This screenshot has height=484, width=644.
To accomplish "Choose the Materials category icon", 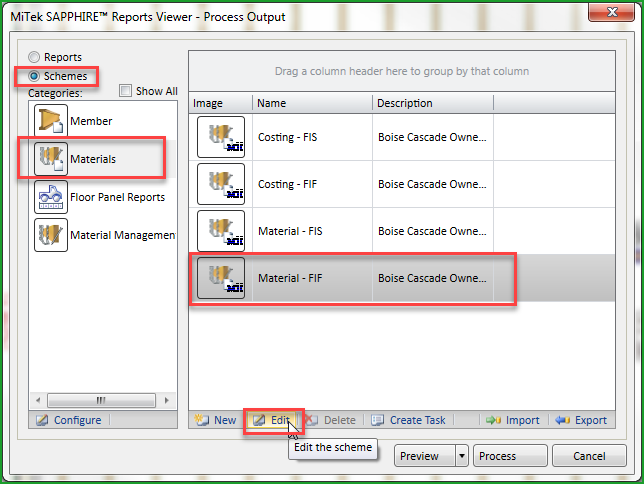I will coord(51,159).
